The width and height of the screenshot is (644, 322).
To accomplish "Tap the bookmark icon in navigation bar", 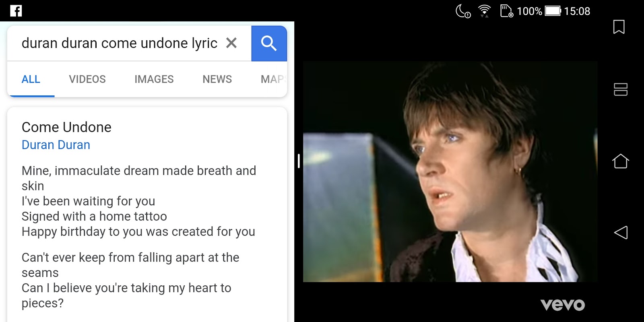I will 619,27.
